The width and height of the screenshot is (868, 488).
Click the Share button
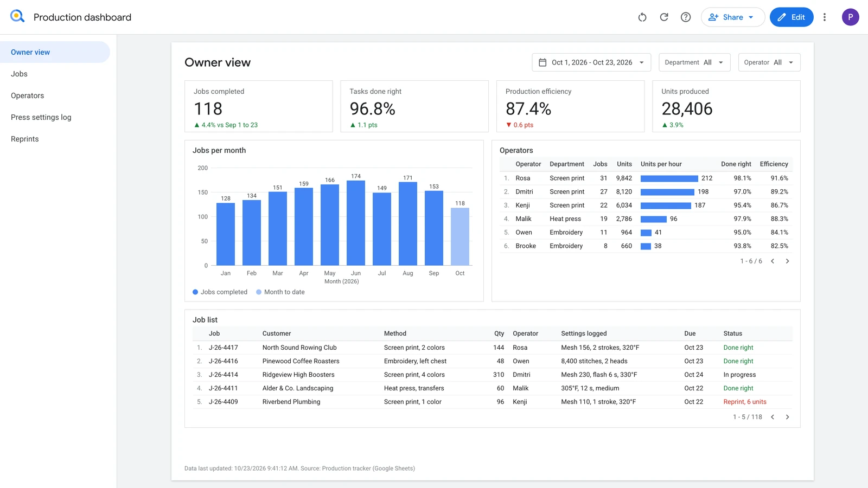733,17
